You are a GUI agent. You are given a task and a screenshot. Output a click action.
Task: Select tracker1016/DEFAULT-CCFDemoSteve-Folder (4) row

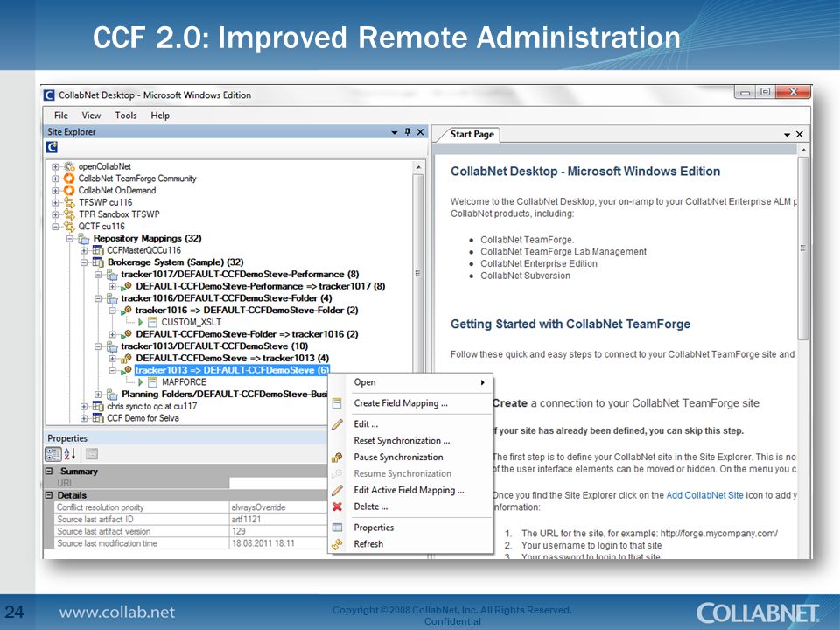click(x=226, y=297)
